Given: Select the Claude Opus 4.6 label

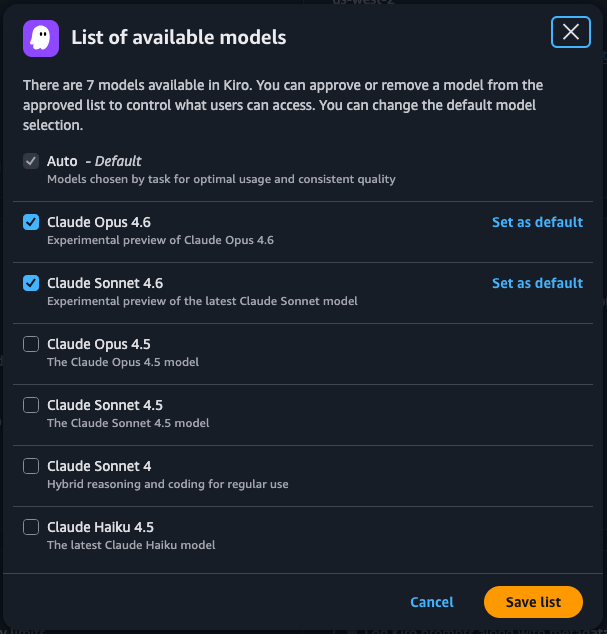Looking at the screenshot, I should point(99,222).
